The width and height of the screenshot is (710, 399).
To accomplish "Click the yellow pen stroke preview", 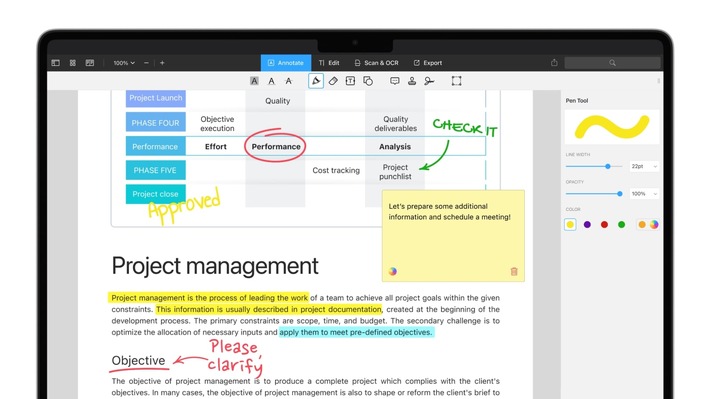I will click(612, 127).
